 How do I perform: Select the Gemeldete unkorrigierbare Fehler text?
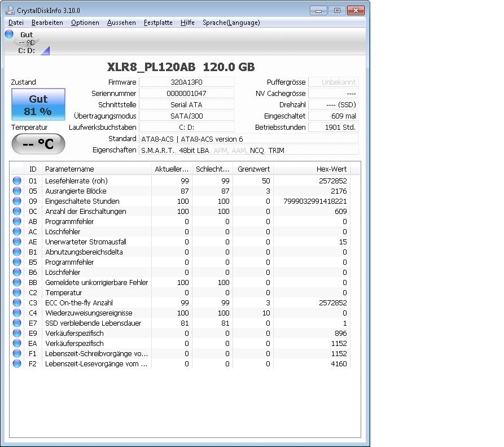click(97, 282)
